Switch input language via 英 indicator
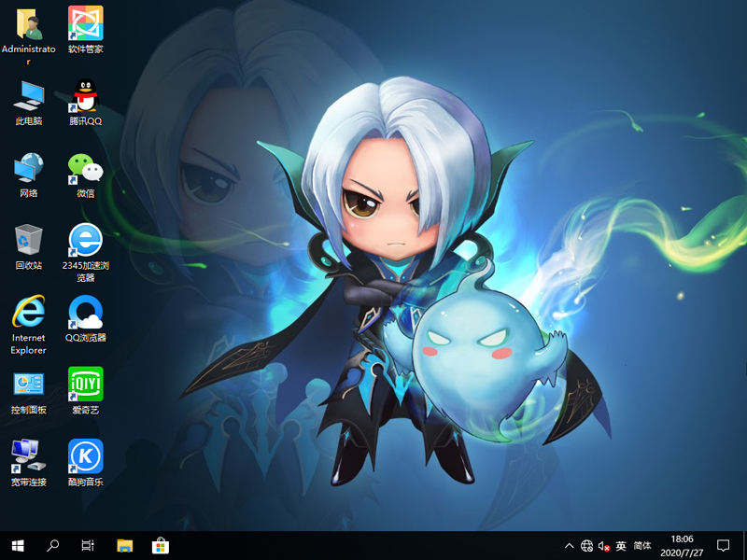 (x=621, y=546)
